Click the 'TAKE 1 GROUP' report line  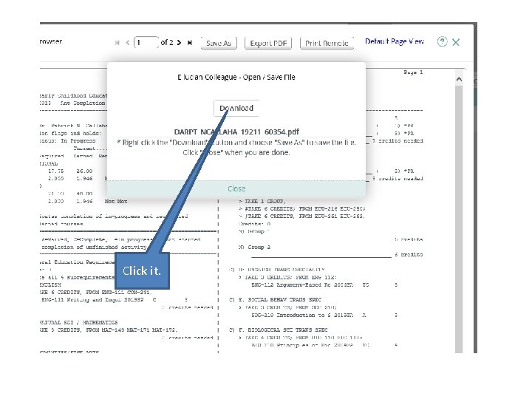262,201
